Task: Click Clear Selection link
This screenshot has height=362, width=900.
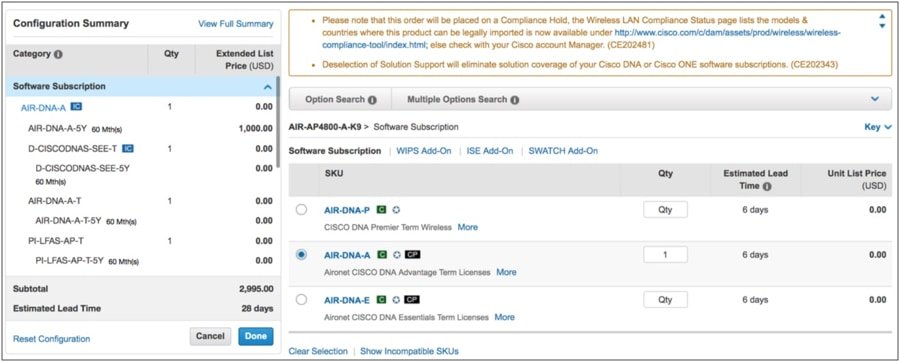Action: tap(318, 351)
